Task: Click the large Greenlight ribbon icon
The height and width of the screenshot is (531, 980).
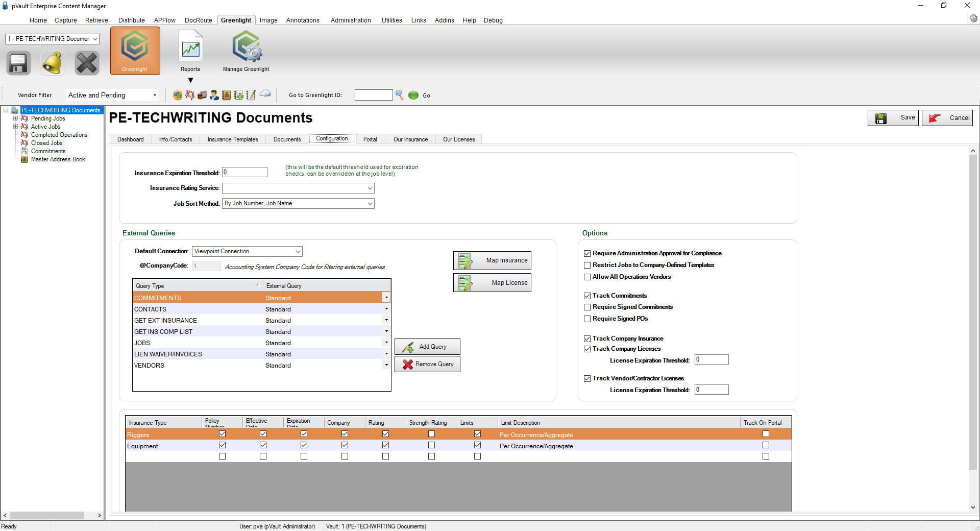Action: [x=135, y=51]
